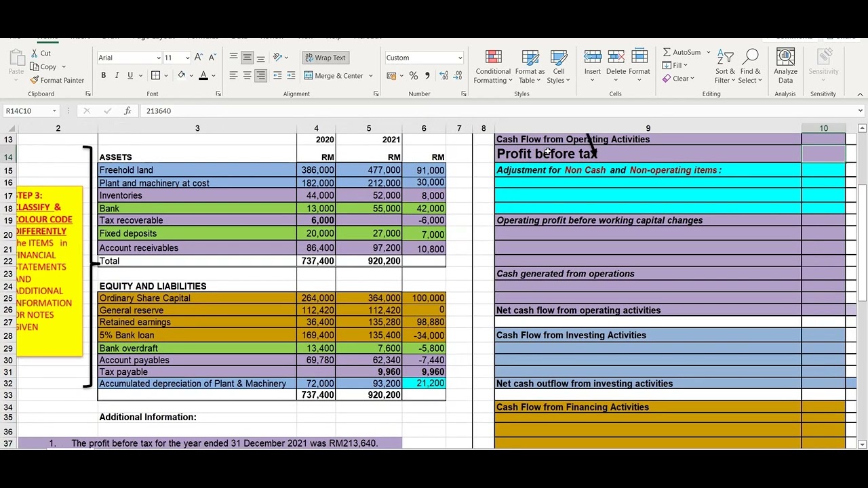Collapse the ribbon with the chevron
Image resolution: width=868 pixels, height=488 pixels.
860,94
